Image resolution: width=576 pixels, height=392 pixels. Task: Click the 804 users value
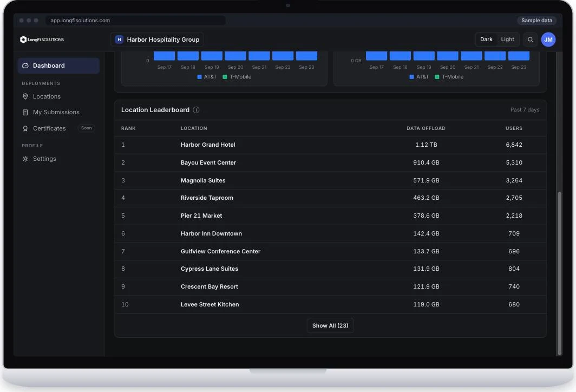tap(514, 269)
